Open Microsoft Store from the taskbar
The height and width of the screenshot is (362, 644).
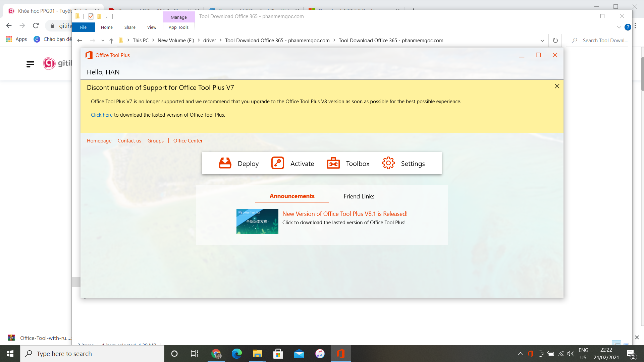278,354
